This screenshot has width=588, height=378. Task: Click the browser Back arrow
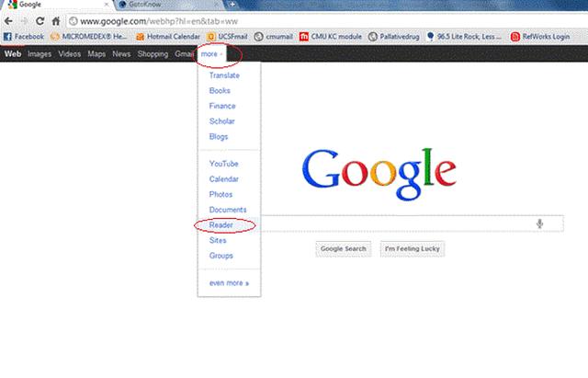pyautogui.click(x=8, y=21)
